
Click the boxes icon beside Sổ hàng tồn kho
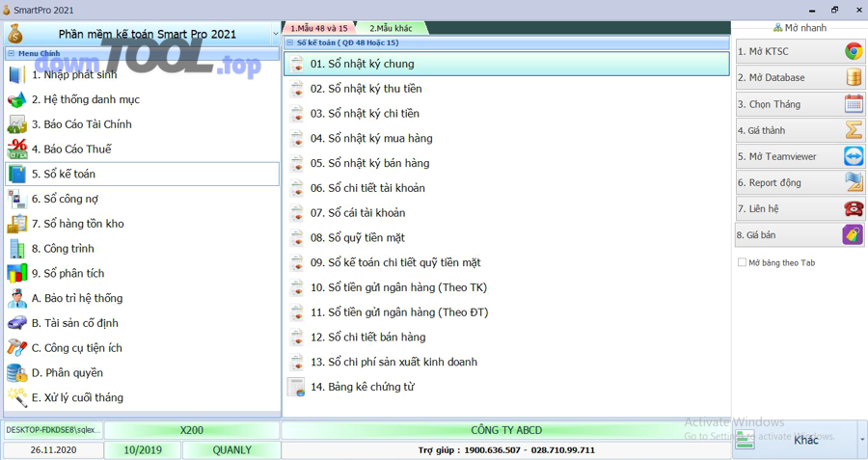pos(17,224)
